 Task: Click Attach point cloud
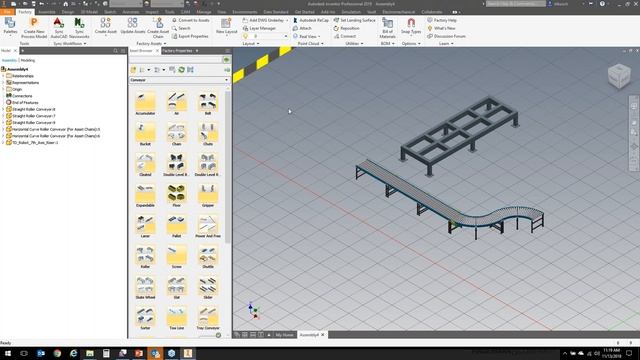pyautogui.click(x=302, y=28)
